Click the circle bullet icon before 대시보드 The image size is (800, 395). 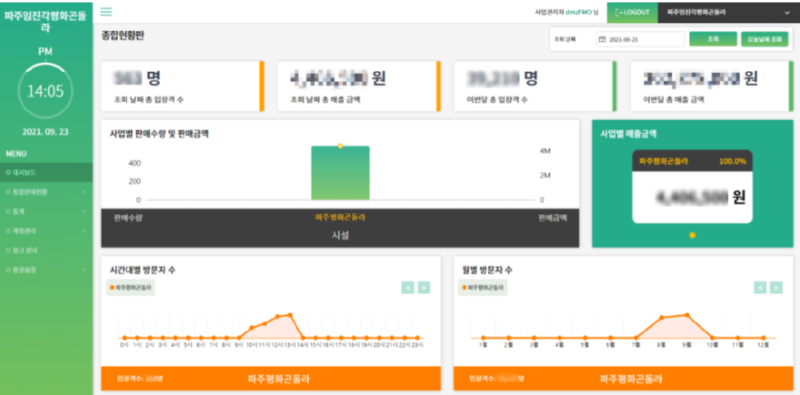(x=8, y=172)
